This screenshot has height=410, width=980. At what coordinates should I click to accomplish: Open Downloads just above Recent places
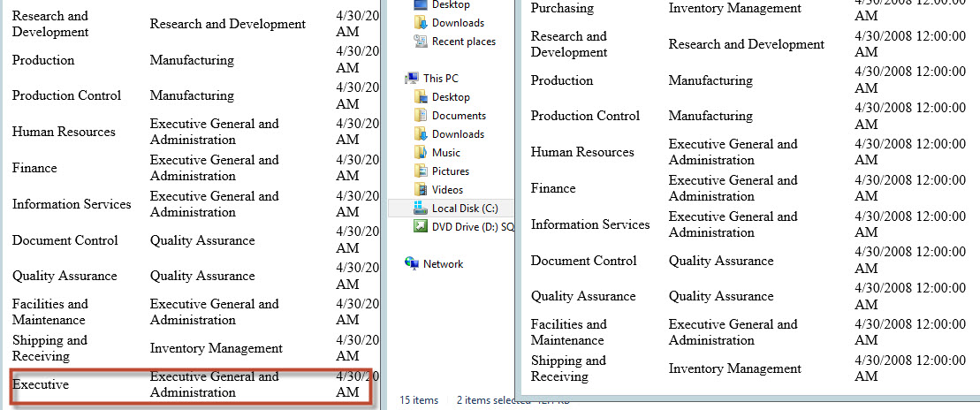coord(458,23)
